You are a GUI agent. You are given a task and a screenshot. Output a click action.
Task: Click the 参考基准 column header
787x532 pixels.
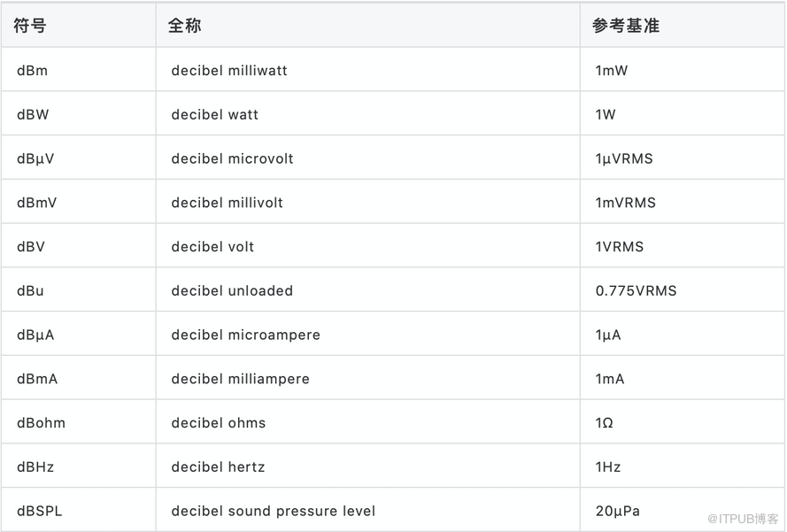[626, 26]
